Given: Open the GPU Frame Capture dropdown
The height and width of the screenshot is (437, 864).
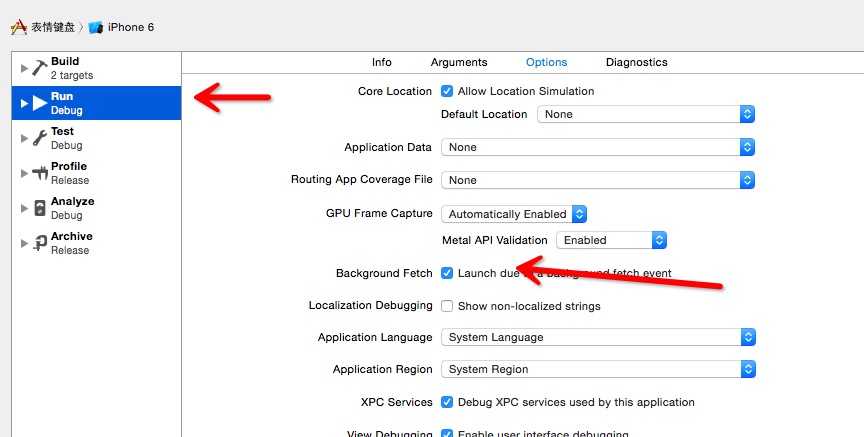Looking at the screenshot, I should click(514, 214).
